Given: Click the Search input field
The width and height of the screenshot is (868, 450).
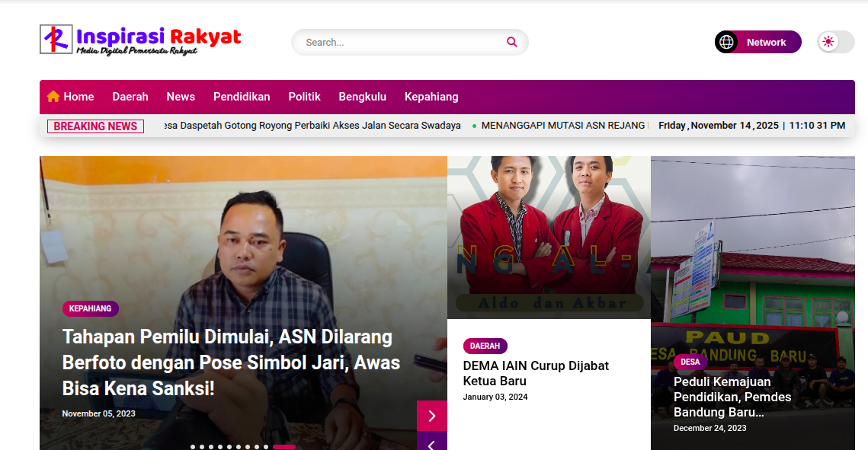Looking at the screenshot, I should [x=400, y=43].
